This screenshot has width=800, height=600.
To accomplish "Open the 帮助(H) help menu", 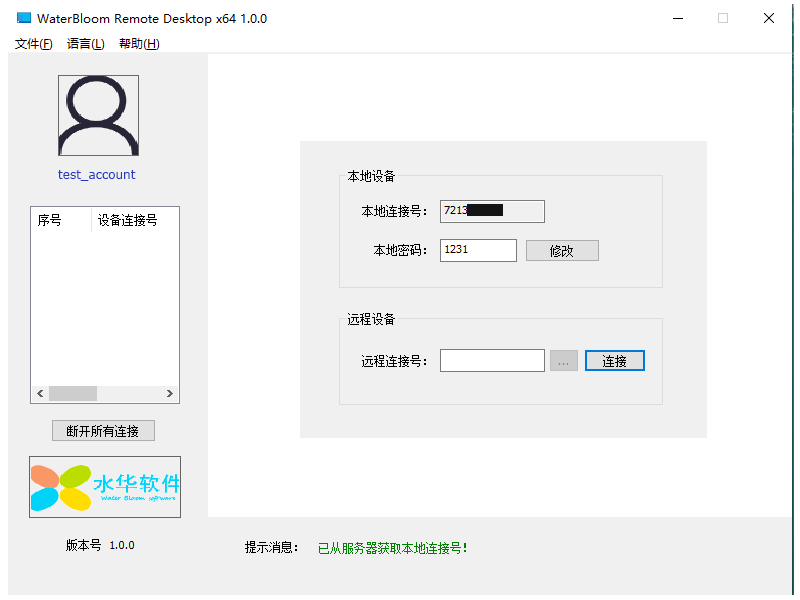I will pos(138,44).
